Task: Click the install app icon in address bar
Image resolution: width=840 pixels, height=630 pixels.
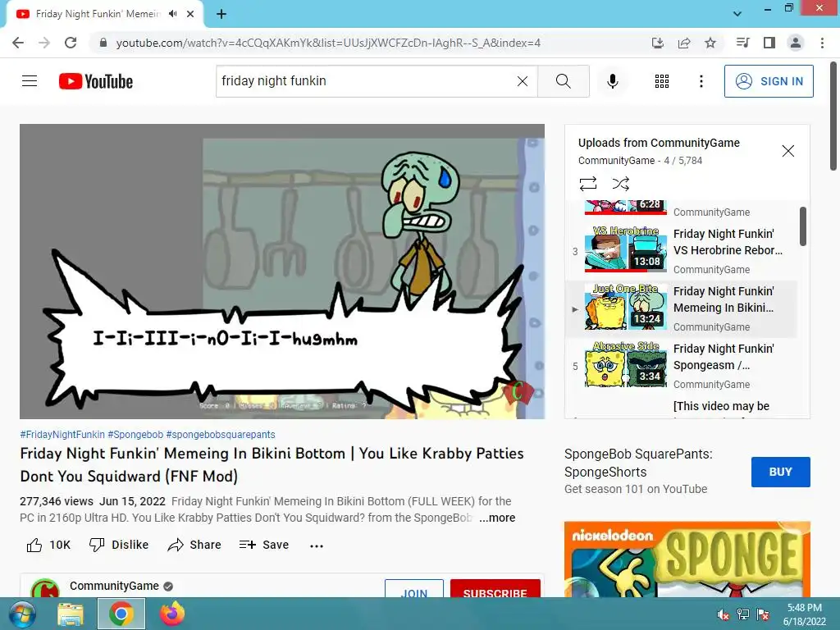Action: tap(658, 43)
